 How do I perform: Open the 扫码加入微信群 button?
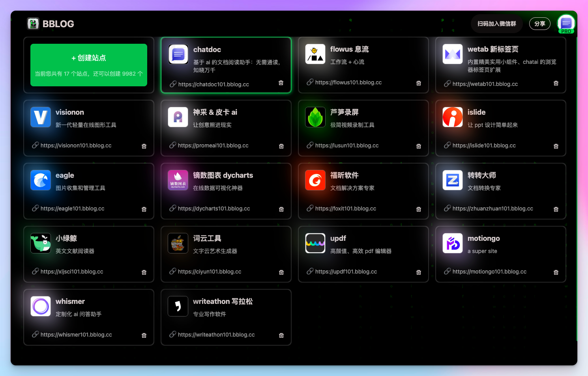496,24
